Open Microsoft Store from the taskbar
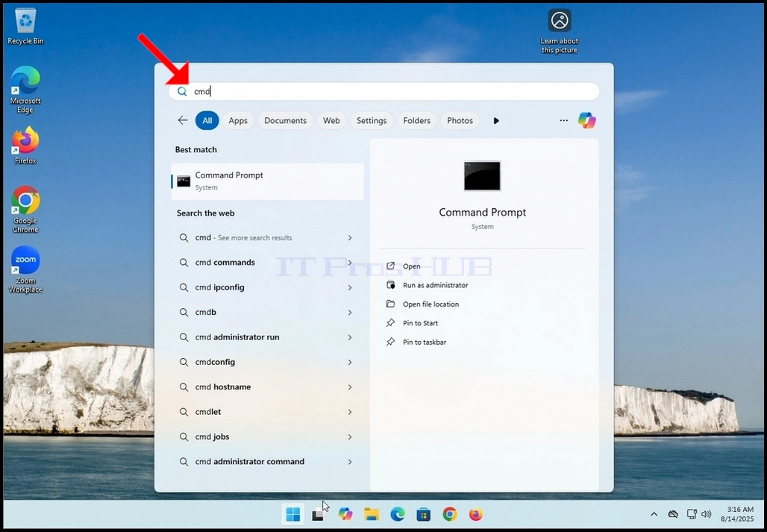This screenshot has width=767, height=532. (x=424, y=514)
